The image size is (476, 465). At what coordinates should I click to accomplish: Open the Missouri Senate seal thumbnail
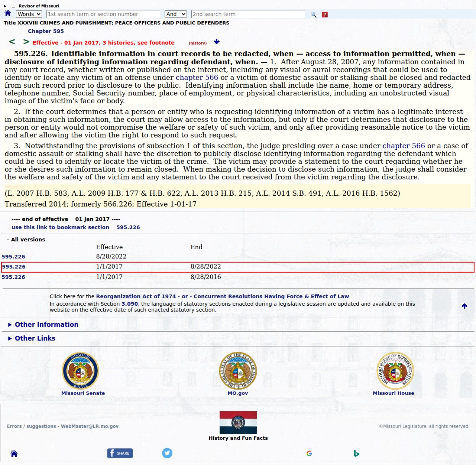point(80,371)
